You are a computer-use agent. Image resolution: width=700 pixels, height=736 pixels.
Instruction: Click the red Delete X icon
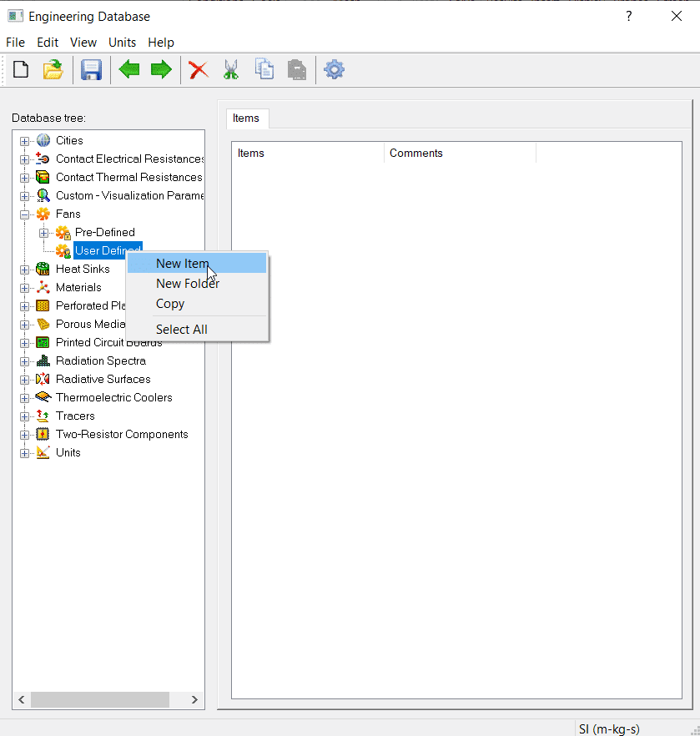click(x=199, y=70)
